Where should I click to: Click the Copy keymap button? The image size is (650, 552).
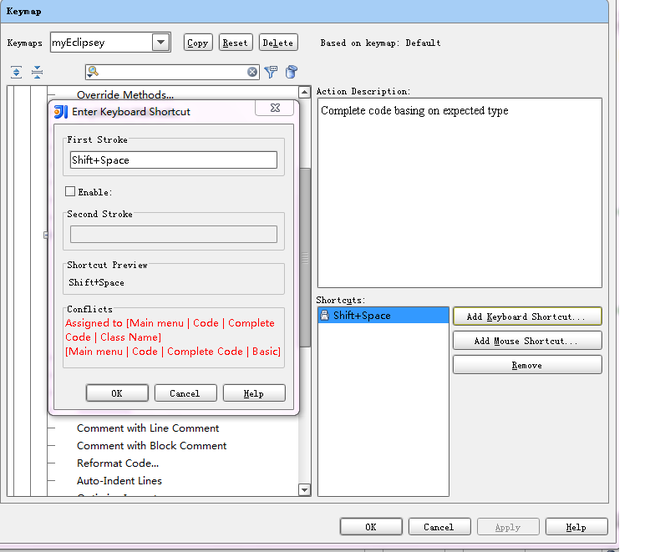click(198, 43)
